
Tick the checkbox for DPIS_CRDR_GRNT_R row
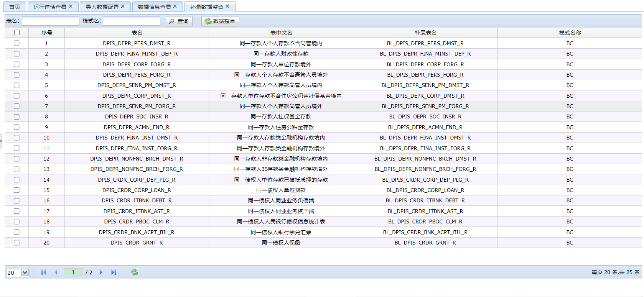pos(16,243)
